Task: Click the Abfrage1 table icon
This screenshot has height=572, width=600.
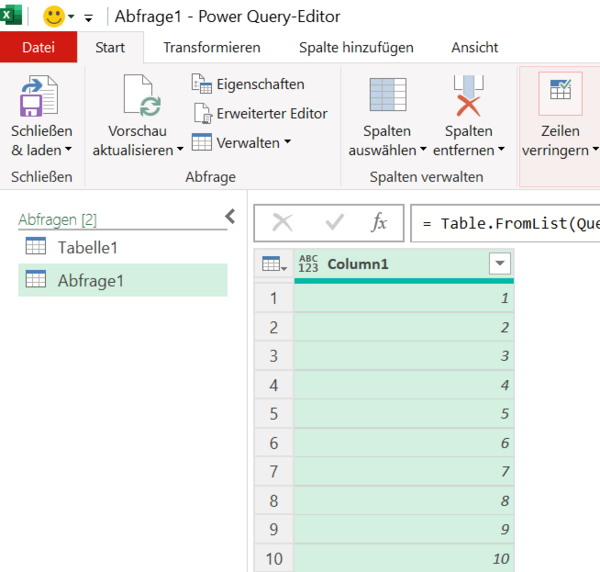Action: pyautogui.click(x=36, y=279)
